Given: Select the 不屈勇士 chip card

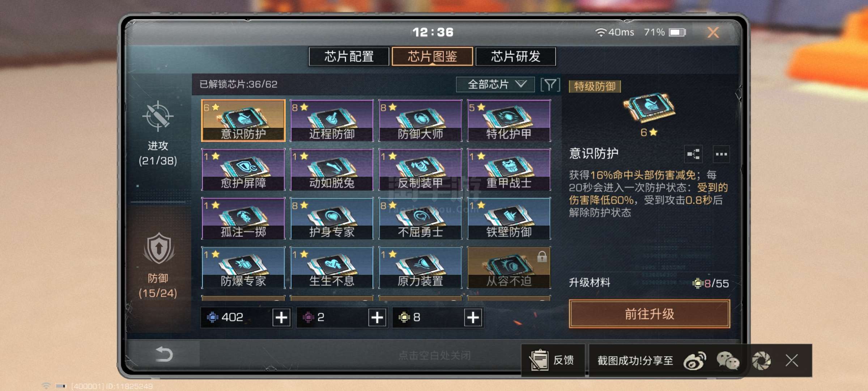Looking at the screenshot, I should (x=420, y=218).
